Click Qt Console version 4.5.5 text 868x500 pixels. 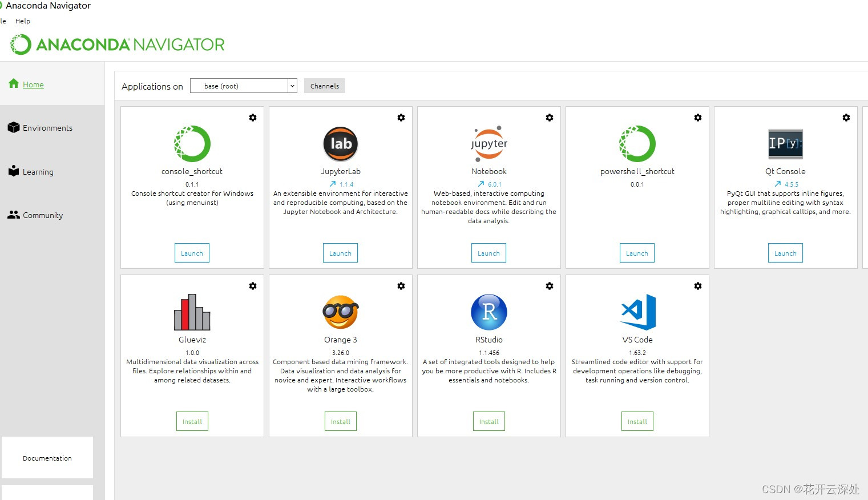coord(792,184)
